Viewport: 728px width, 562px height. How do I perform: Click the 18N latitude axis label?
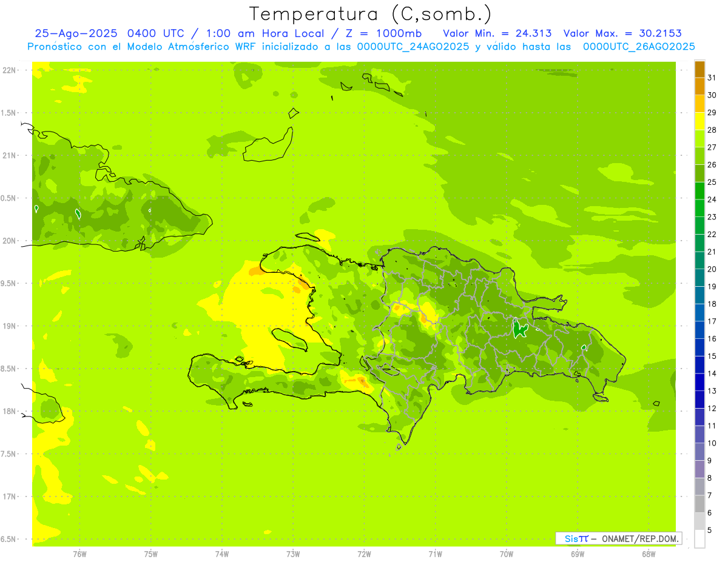pyautogui.click(x=10, y=412)
